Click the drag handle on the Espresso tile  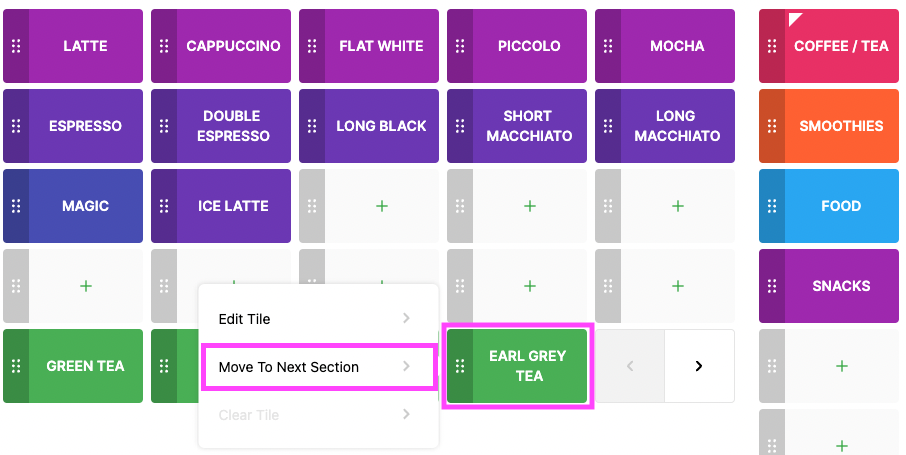tap(16, 126)
